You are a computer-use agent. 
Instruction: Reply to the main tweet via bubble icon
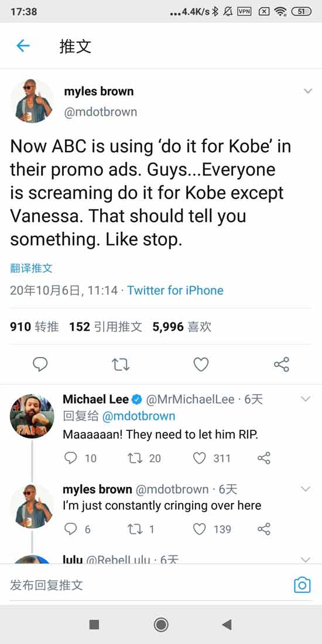click(x=40, y=364)
